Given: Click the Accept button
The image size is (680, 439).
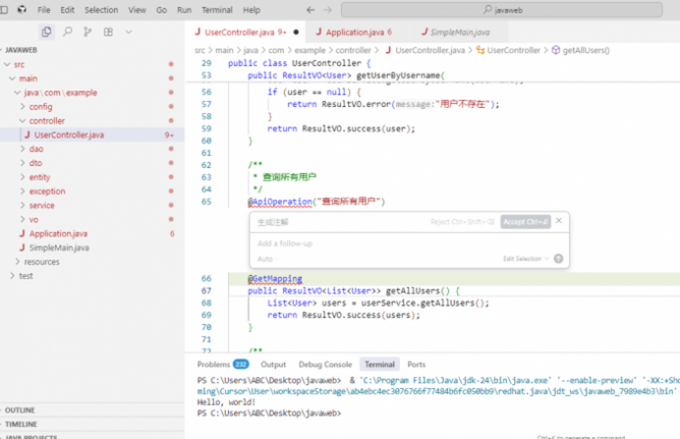Looking at the screenshot, I should click(525, 221).
